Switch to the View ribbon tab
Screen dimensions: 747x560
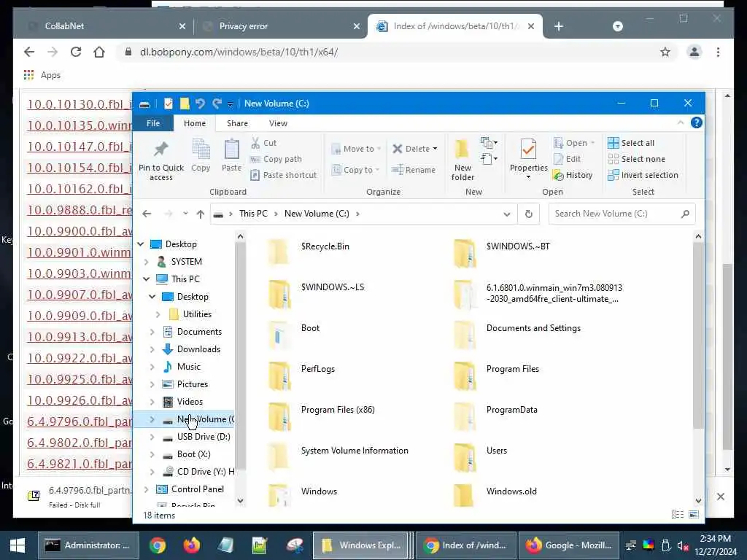pyautogui.click(x=278, y=123)
